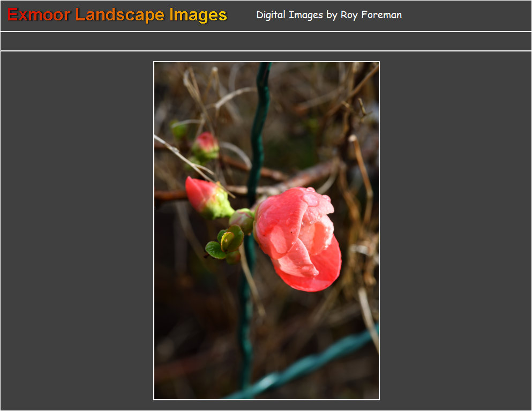Click the Digital Images by Roy Foreman text

pos(329,15)
